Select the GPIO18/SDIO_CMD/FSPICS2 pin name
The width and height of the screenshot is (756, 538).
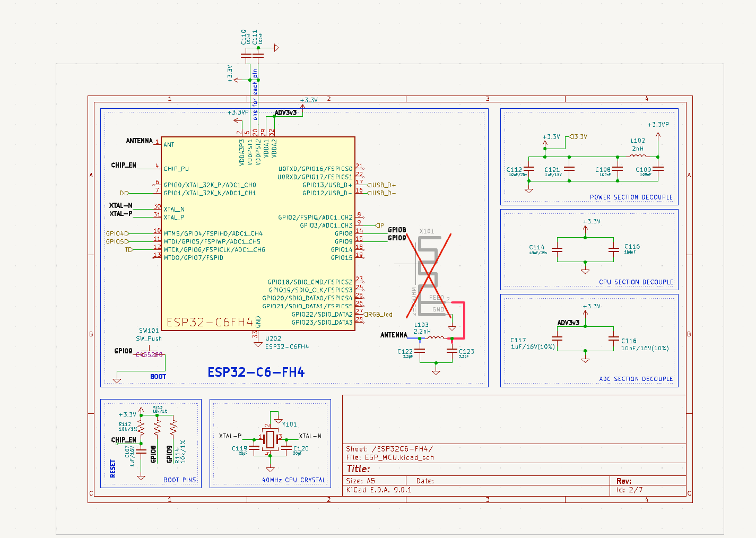[x=310, y=282]
